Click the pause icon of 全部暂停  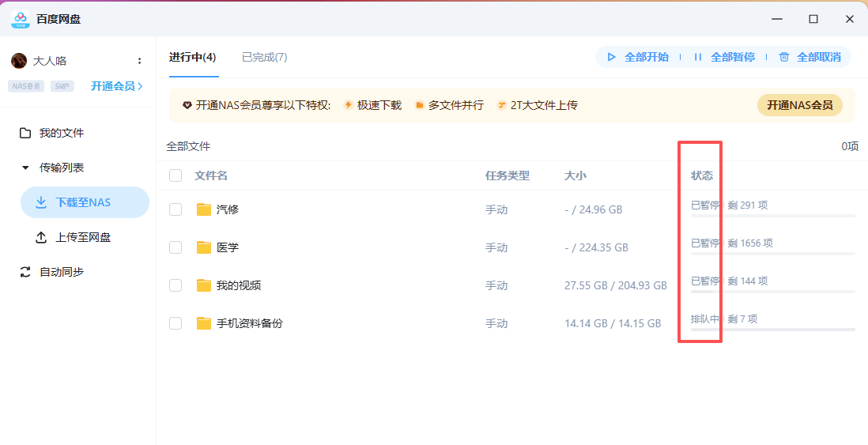pyautogui.click(x=697, y=57)
